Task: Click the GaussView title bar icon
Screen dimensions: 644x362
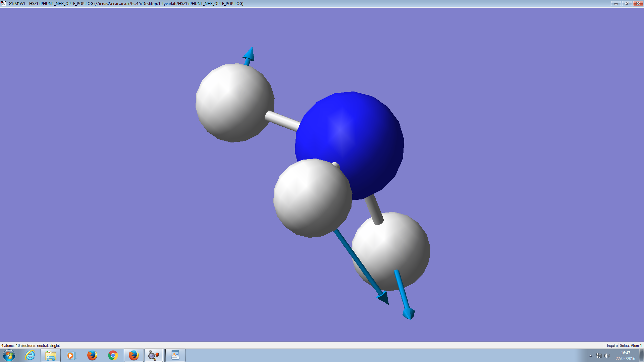Action: 4,4
